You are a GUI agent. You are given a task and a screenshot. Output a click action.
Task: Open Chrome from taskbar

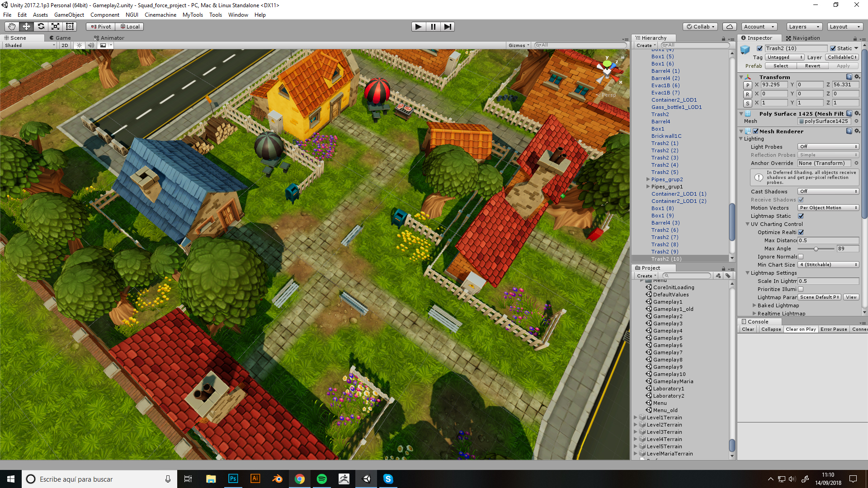click(x=300, y=479)
